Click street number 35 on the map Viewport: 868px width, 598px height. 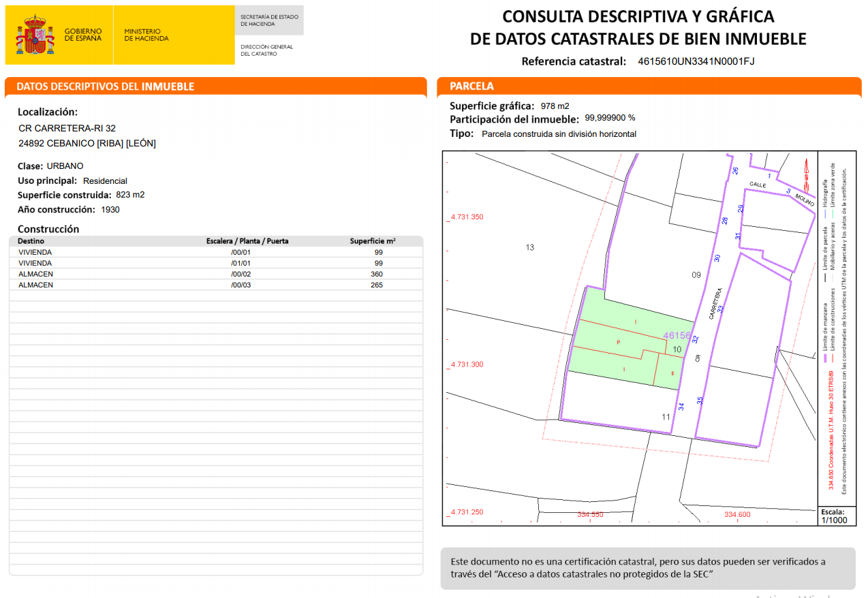coord(700,400)
